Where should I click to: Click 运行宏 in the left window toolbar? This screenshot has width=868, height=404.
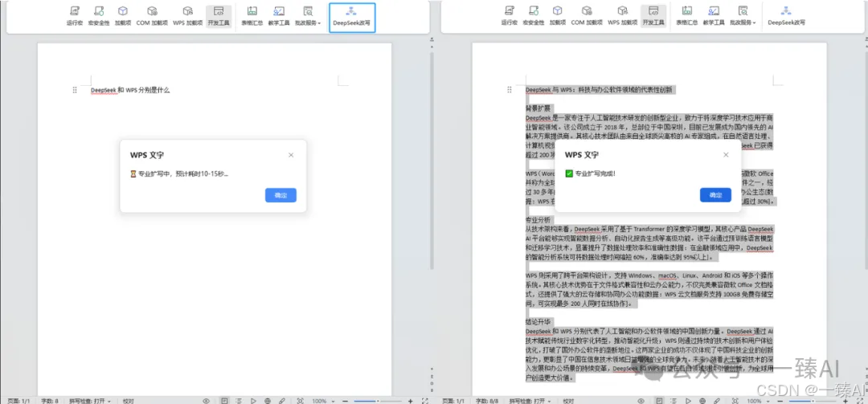(75, 15)
